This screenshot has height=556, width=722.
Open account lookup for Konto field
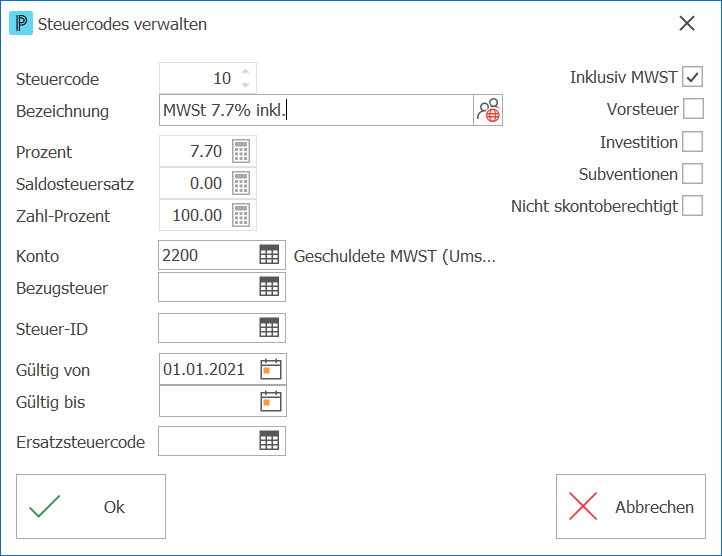click(269, 255)
